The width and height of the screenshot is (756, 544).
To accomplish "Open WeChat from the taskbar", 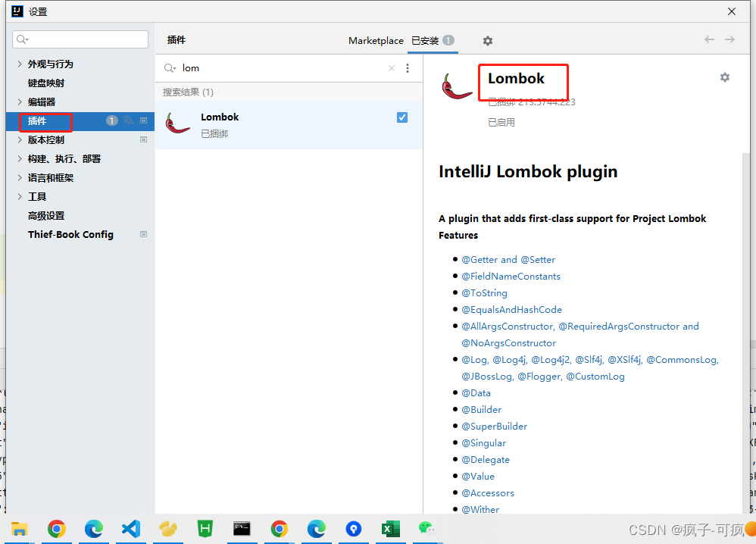I will 427,529.
